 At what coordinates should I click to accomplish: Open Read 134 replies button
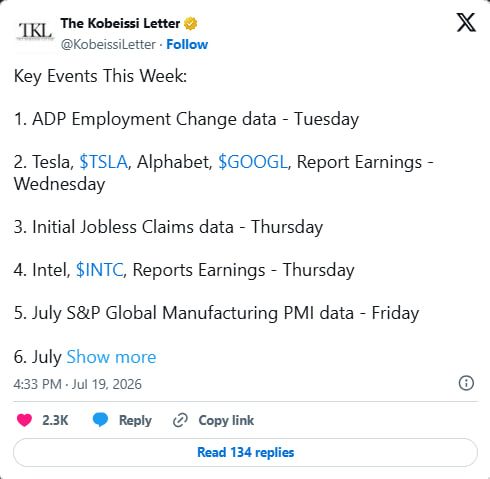point(245,452)
